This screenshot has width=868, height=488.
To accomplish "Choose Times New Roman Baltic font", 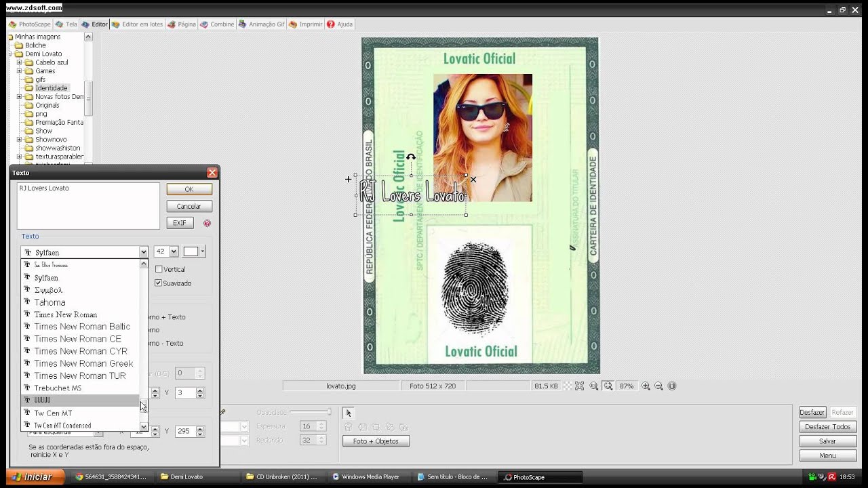I will click(x=81, y=327).
